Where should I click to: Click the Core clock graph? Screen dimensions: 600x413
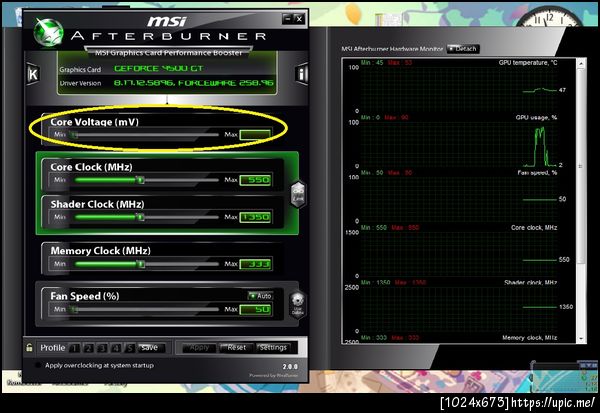458,254
